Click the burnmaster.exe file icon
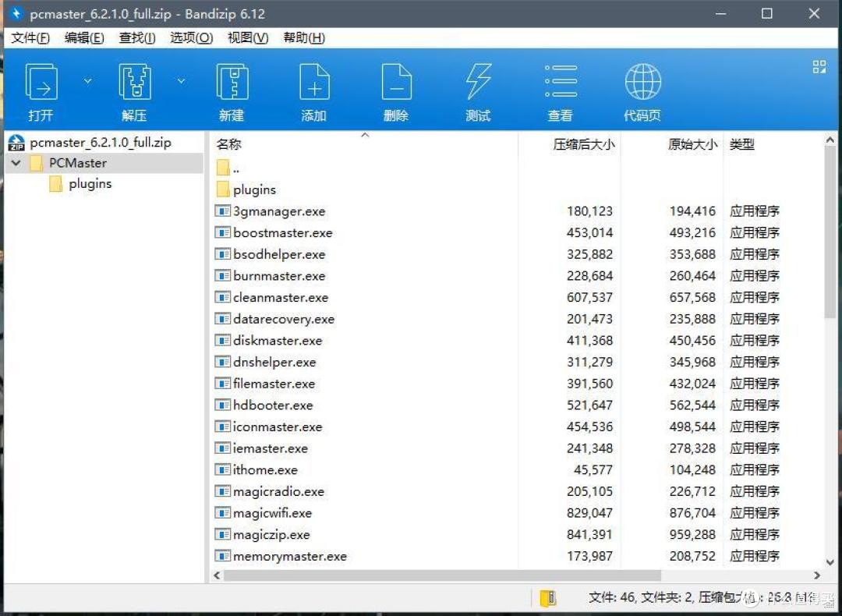 click(223, 275)
